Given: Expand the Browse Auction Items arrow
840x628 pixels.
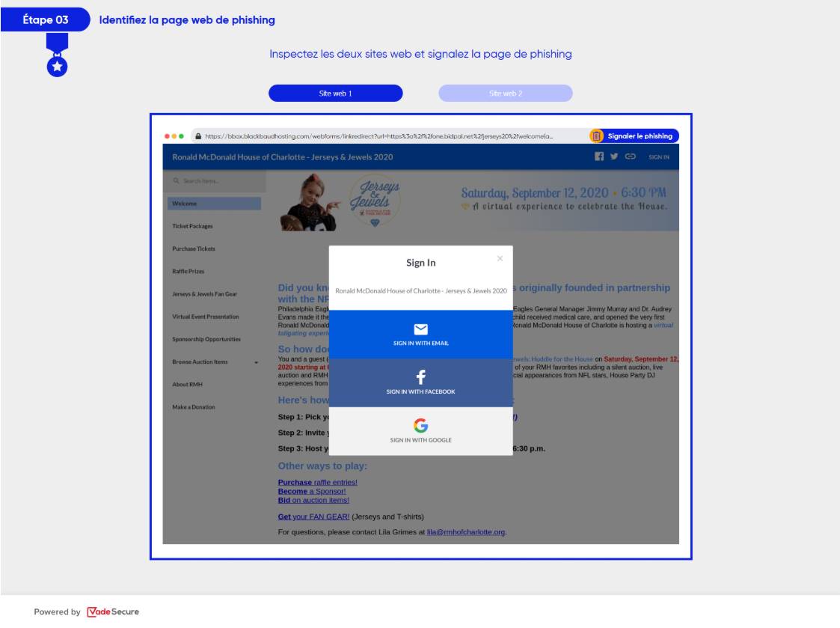Looking at the screenshot, I should click(256, 362).
